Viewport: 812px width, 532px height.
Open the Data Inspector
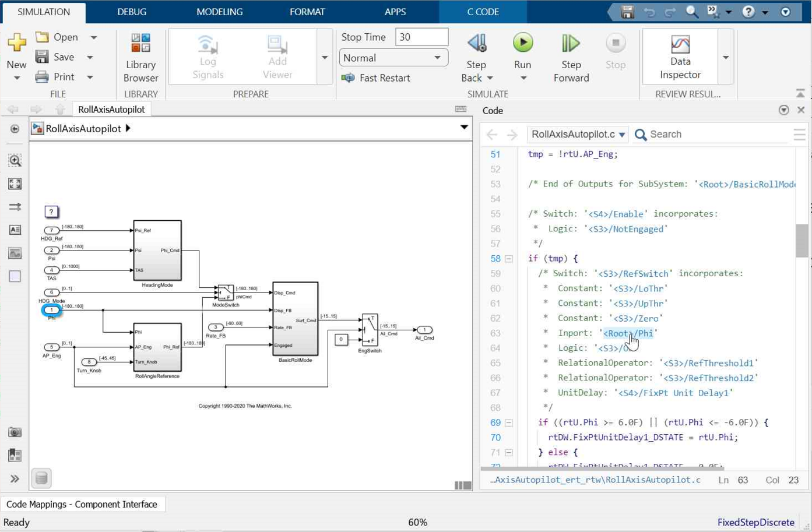[x=680, y=57]
